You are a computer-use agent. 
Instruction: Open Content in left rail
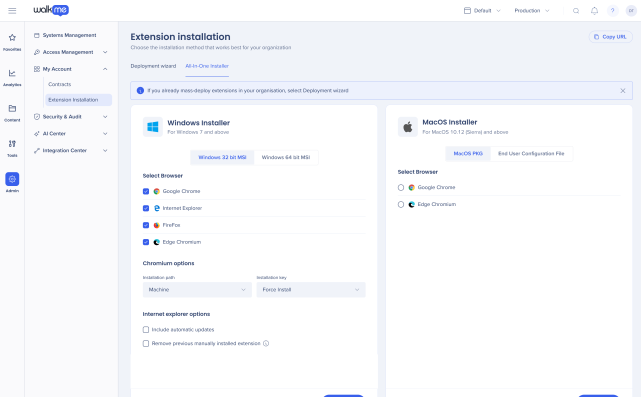[12, 113]
